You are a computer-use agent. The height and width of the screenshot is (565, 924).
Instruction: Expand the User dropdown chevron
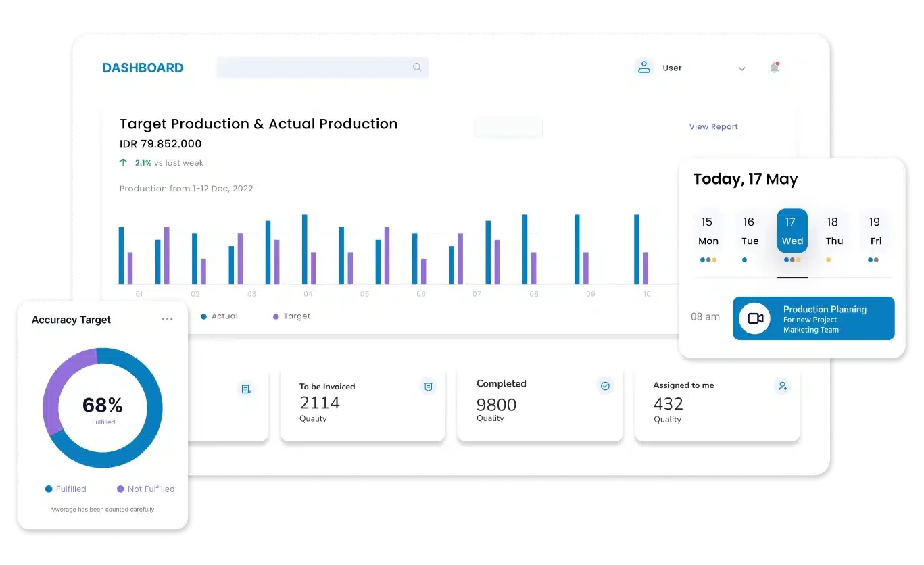pyautogui.click(x=741, y=68)
